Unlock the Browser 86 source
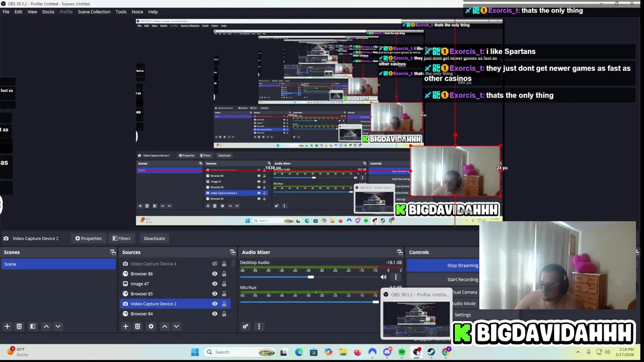 point(224,274)
